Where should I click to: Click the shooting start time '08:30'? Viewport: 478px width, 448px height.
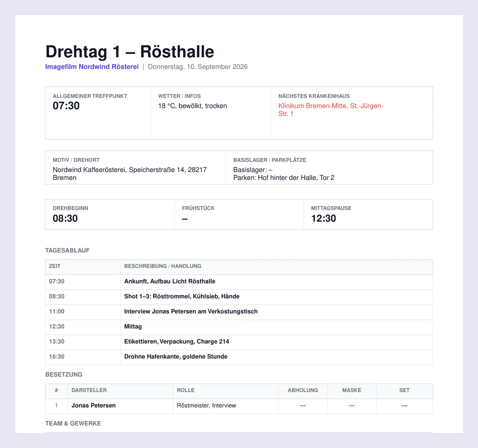(65, 218)
